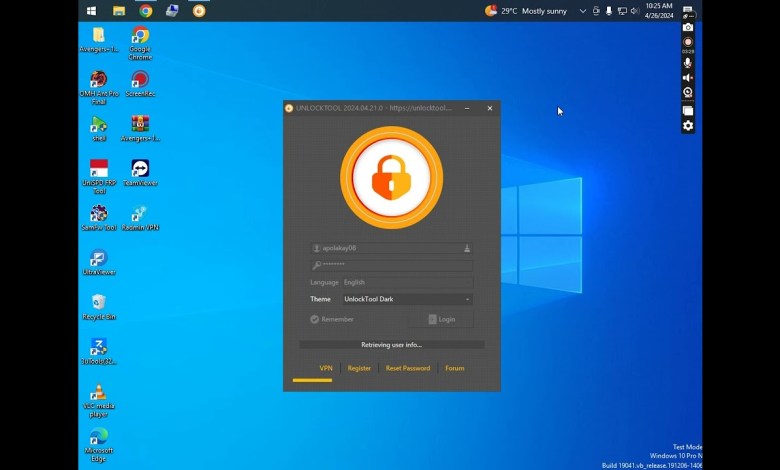Select the ScreenRec desktop shortcut

[140, 84]
